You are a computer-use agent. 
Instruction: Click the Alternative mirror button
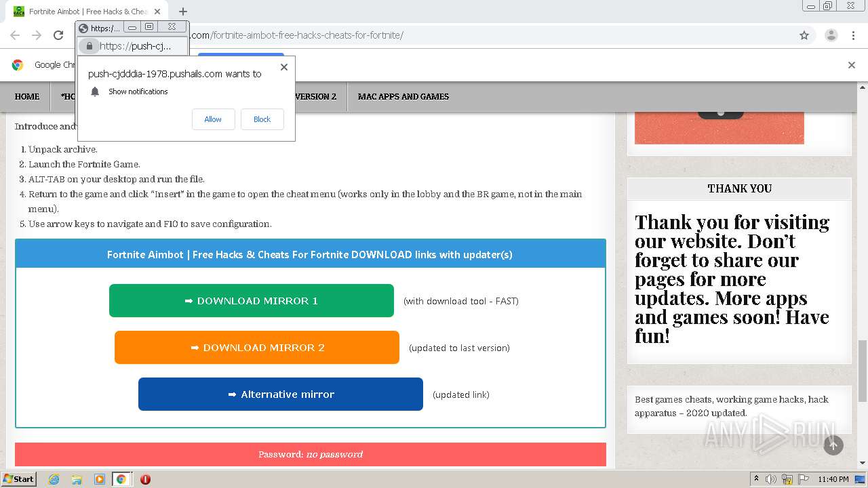click(281, 394)
